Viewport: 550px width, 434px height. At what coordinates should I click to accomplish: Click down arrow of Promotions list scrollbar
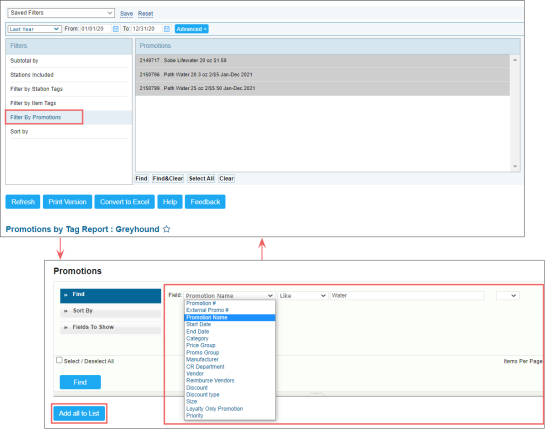(515, 166)
